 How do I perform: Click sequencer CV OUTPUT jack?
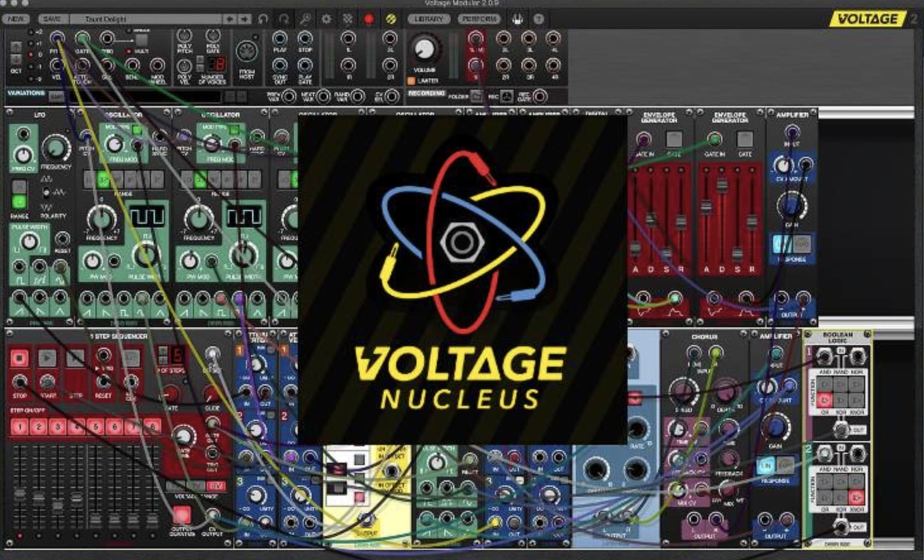click(x=212, y=515)
